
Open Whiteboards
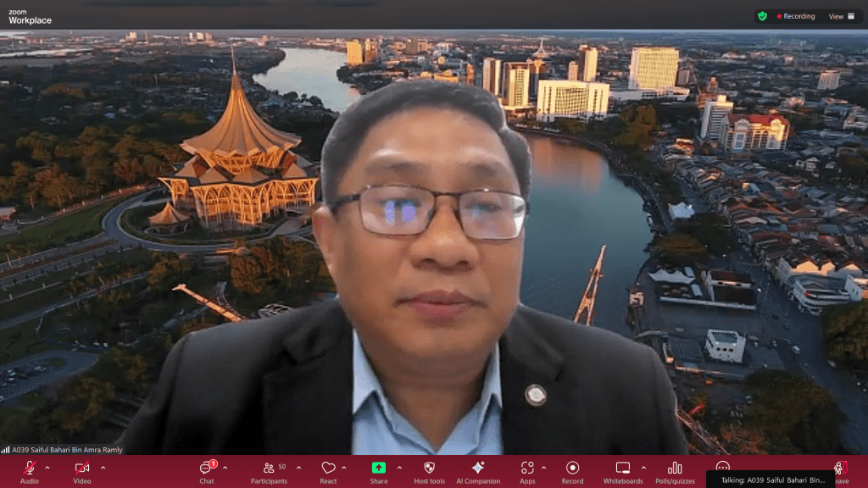coord(622,470)
